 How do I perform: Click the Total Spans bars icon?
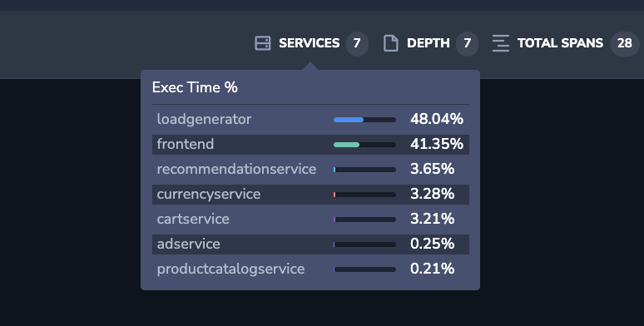click(x=501, y=43)
